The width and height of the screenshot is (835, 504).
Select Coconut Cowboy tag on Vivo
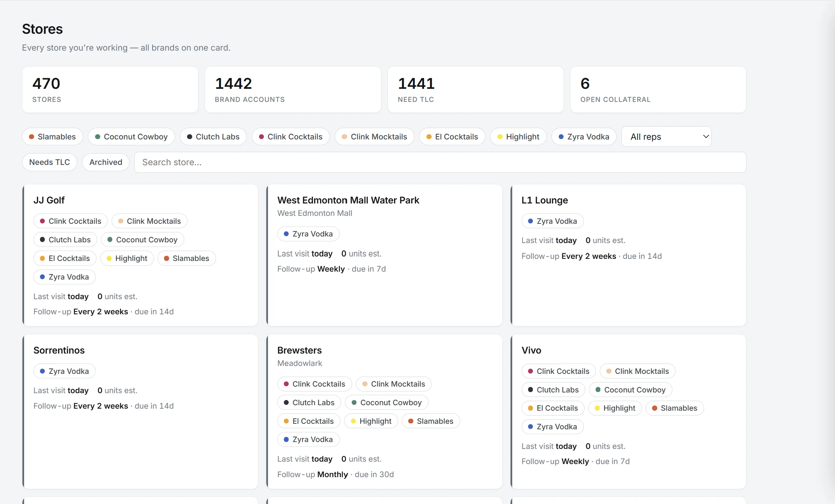631,390
